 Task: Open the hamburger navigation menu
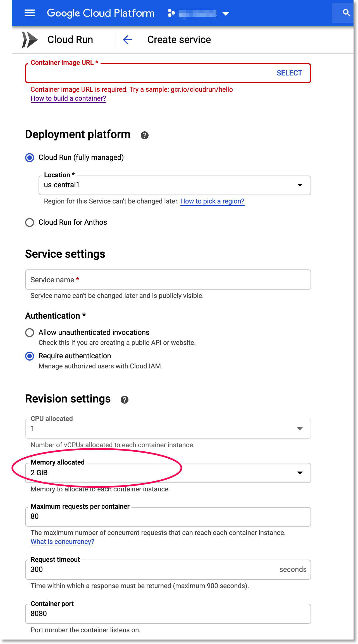point(30,13)
